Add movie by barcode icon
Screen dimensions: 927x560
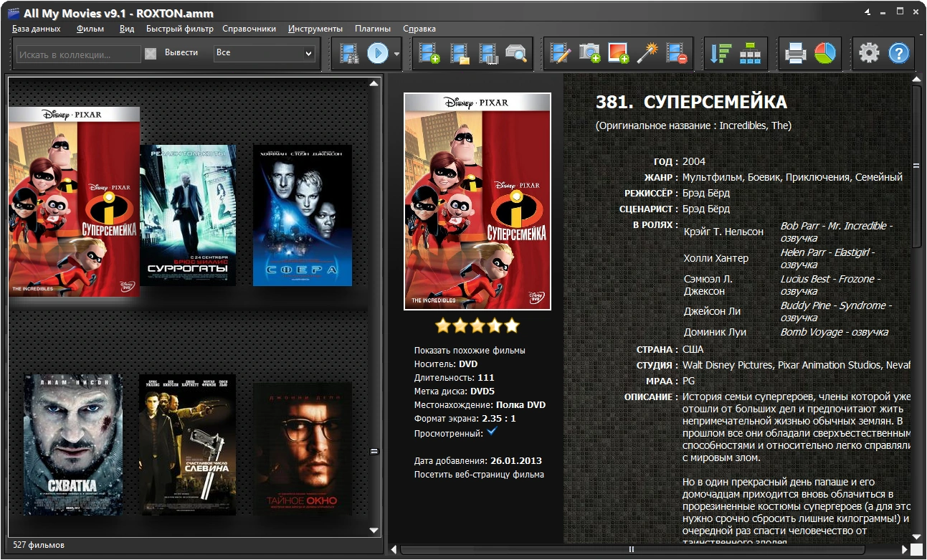pyautogui.click(x=488, y=54)
